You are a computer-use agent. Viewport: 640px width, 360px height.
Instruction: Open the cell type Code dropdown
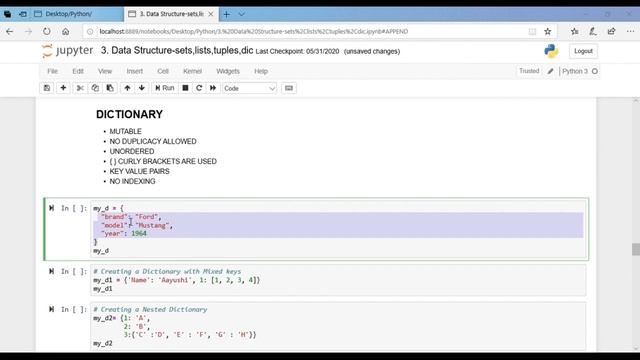(249, 89)
